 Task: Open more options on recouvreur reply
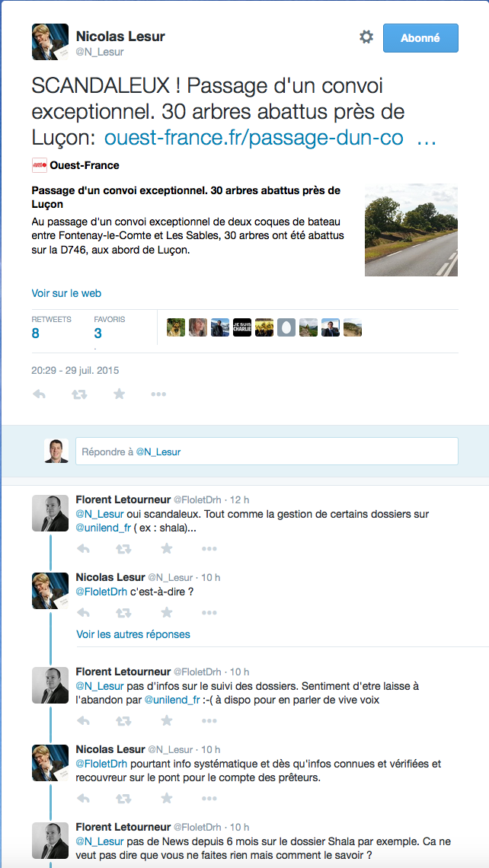point(209,799)
